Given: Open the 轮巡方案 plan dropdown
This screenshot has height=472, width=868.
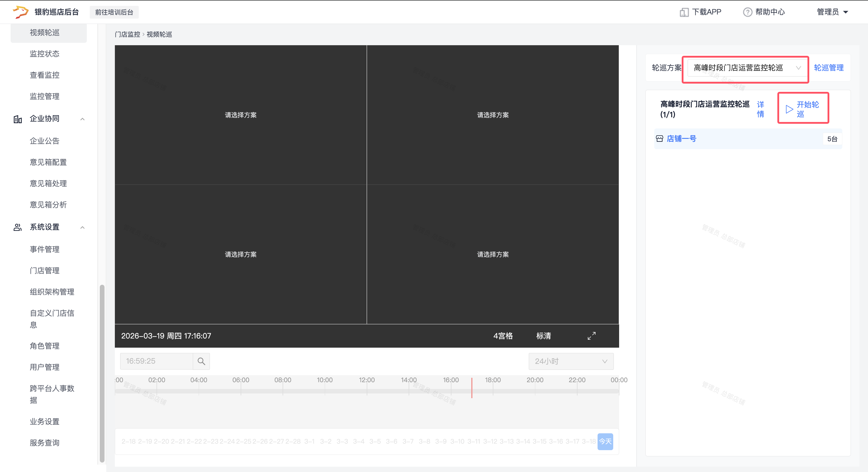Looking at the screenshot, I should coord(746,68).
